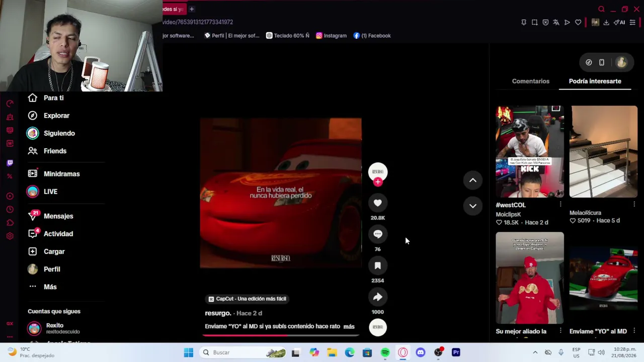The width and height of the screenshot is (644, 362).
Task: Play the #westCOL recommended video thumbnail
Action: 530,151
